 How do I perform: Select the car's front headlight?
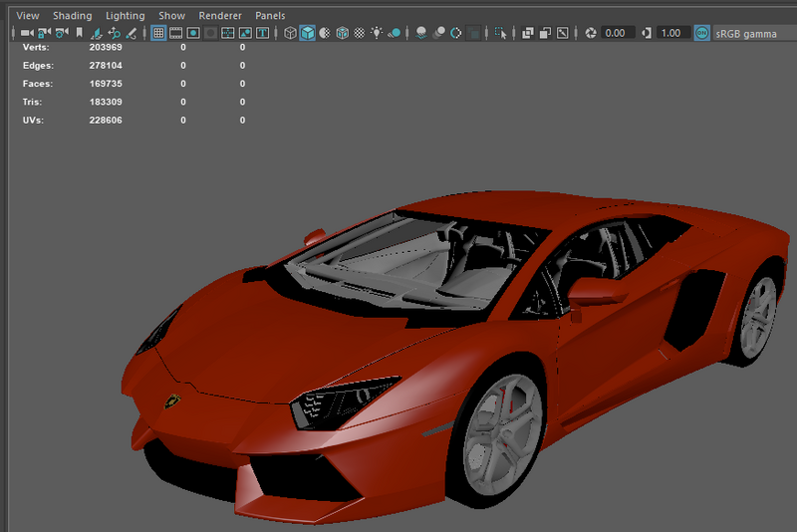click(x=341, y=401)
